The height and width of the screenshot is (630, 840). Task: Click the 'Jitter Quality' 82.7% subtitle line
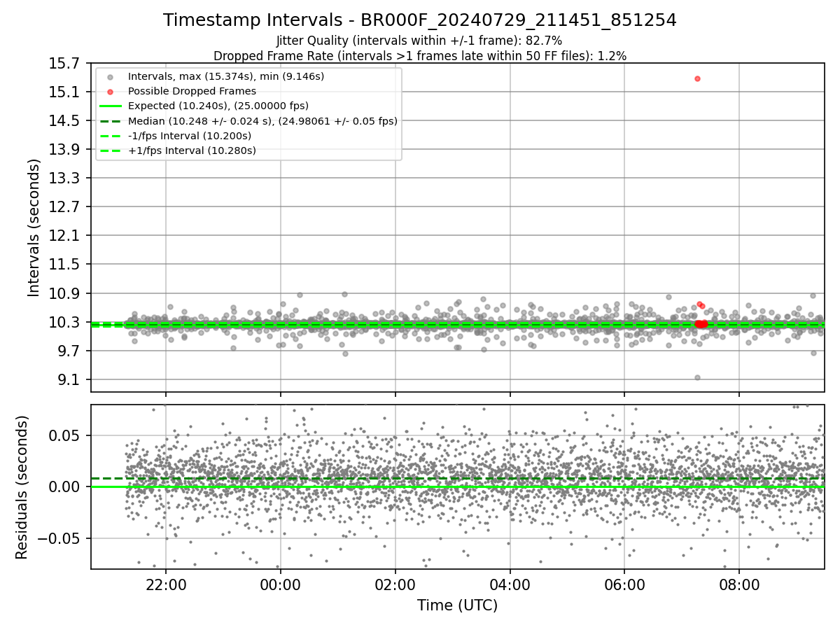pos(419,41)
